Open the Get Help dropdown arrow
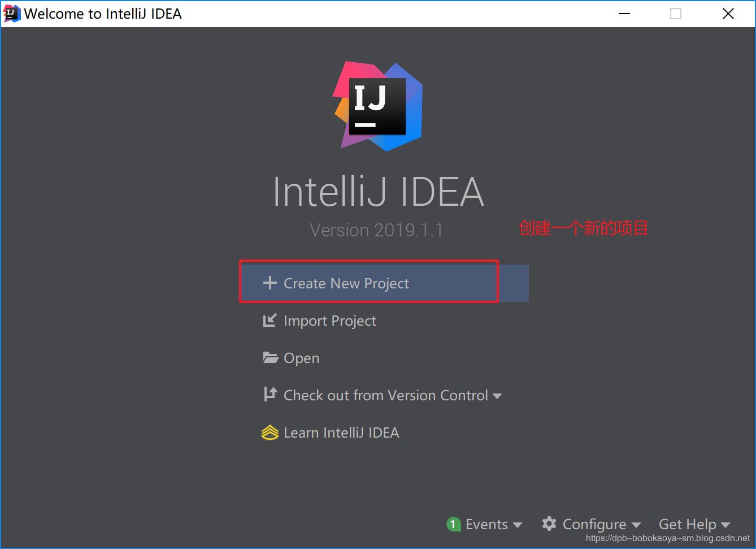 [x=725, y=525]
